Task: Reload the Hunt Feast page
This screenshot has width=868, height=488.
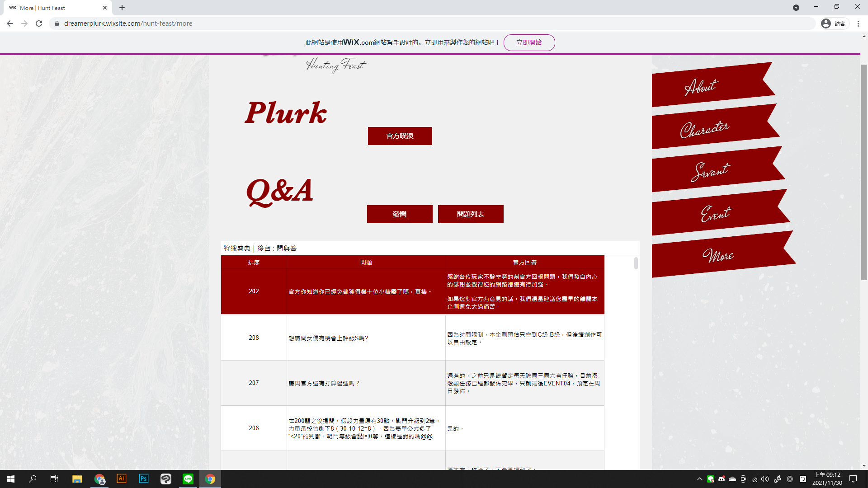Action: coord(39,23)
